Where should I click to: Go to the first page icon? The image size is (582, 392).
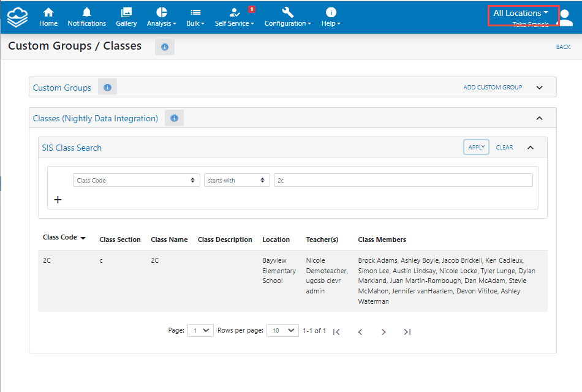pyautogui.click(x=336, y=332)
